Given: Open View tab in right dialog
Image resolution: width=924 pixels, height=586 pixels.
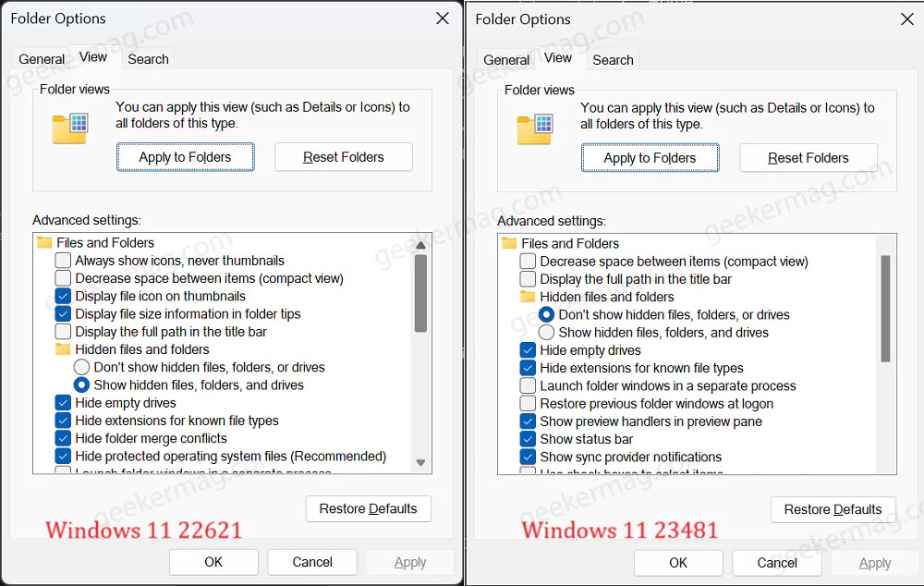Looking at the screenshot, I should pyautogui.click(x=558, y=58).
